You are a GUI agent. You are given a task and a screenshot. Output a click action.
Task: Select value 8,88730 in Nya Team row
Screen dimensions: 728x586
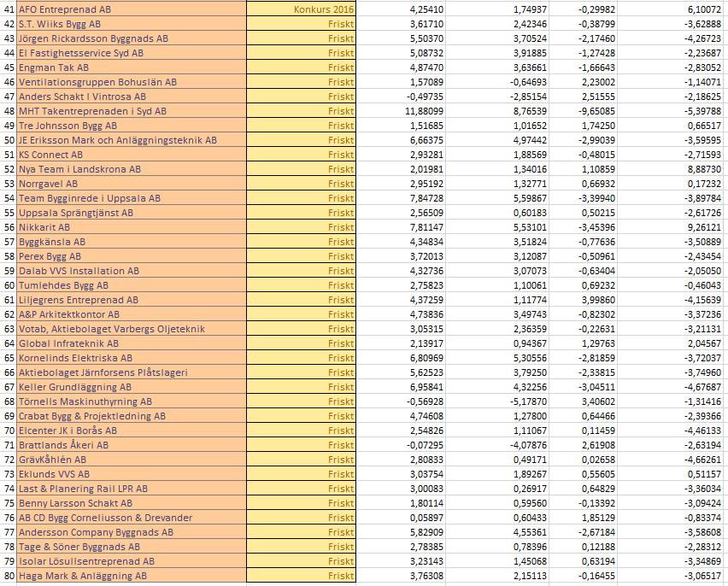tap(670, 169)
